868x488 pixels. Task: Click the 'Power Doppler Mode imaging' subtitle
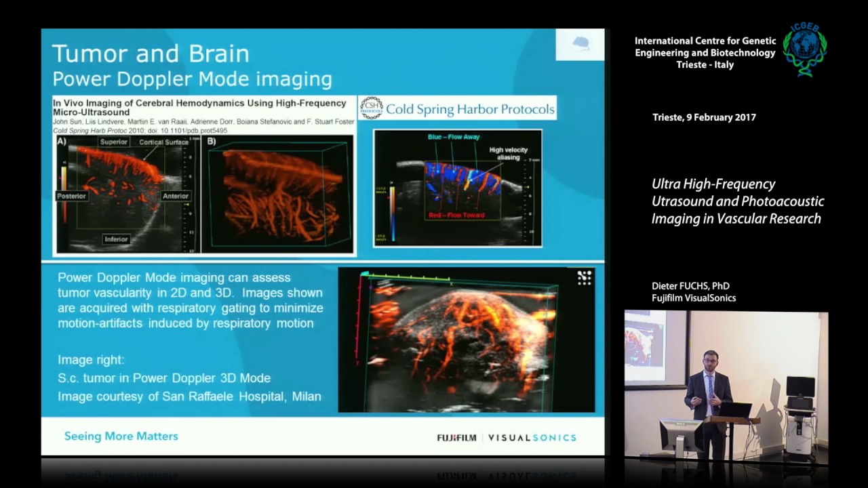[x=192, y=79]
